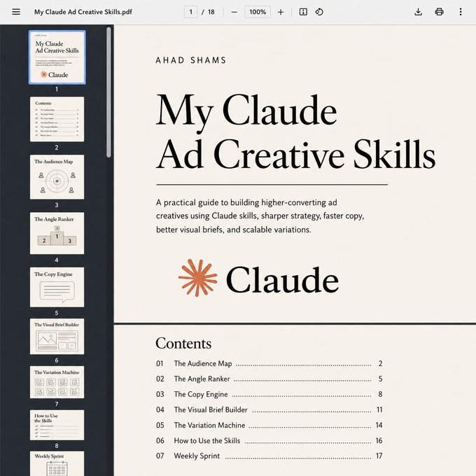Zoom out with the minus button
This screenshot has width=476, height=476.
pos(234,12)
